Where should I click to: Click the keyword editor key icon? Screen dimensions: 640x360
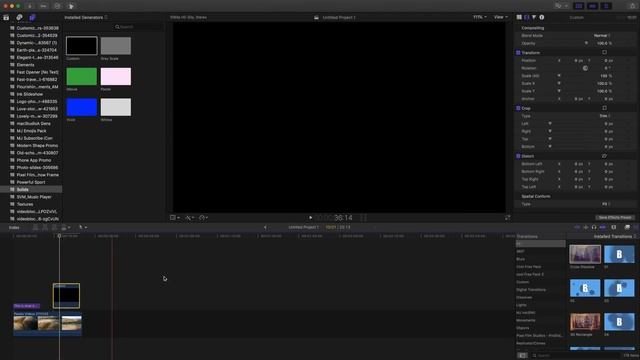coord(43,6)
